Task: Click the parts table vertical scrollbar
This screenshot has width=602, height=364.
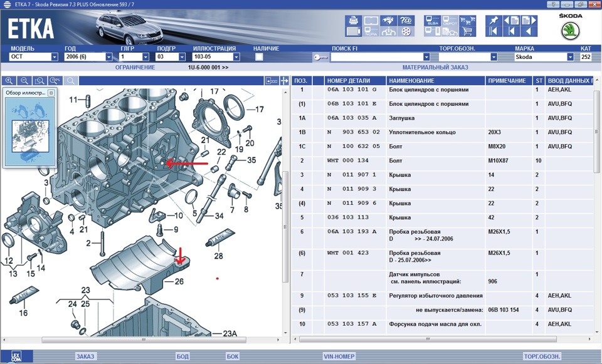Action: (x=596, y=132)
